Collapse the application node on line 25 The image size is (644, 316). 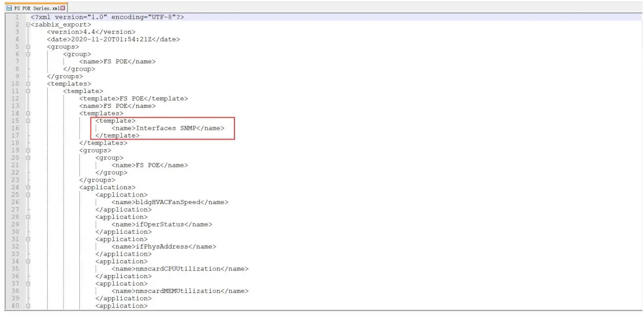pyautogui.click(x=28, y=195)
